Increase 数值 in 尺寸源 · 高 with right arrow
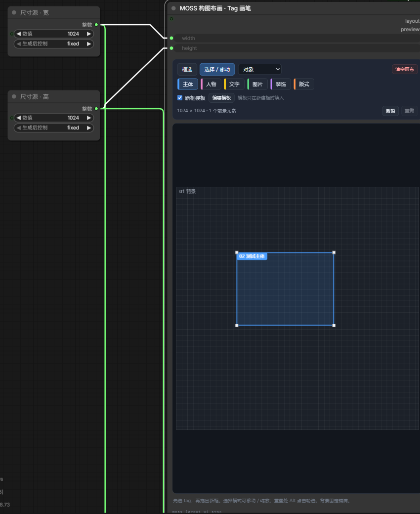 pyautogui.click(x=89, y=118)
